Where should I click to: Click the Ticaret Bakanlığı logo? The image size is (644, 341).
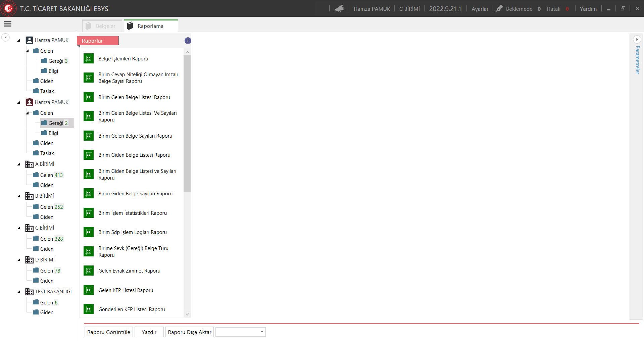8,8
